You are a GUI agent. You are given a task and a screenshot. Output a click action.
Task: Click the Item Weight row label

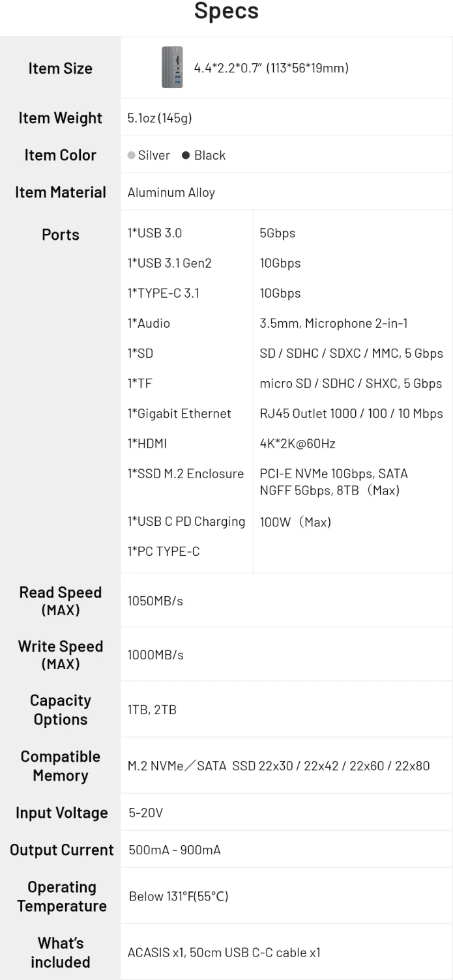coord(60,118)
